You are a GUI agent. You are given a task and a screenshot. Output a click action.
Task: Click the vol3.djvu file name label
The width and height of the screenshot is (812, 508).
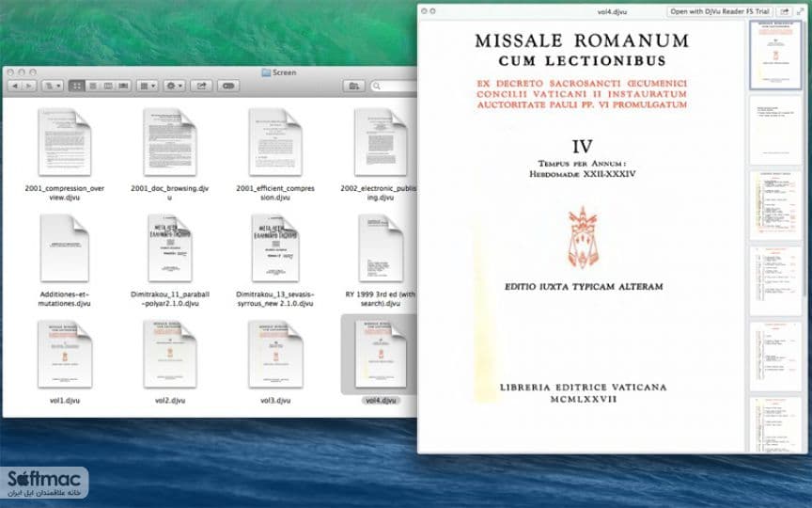(x=275, y=401)
